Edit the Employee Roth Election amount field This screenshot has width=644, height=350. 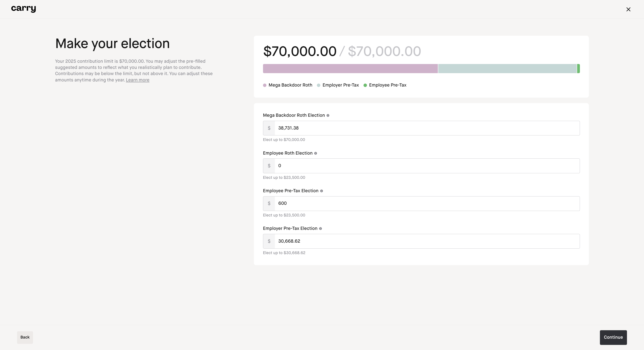427,166
